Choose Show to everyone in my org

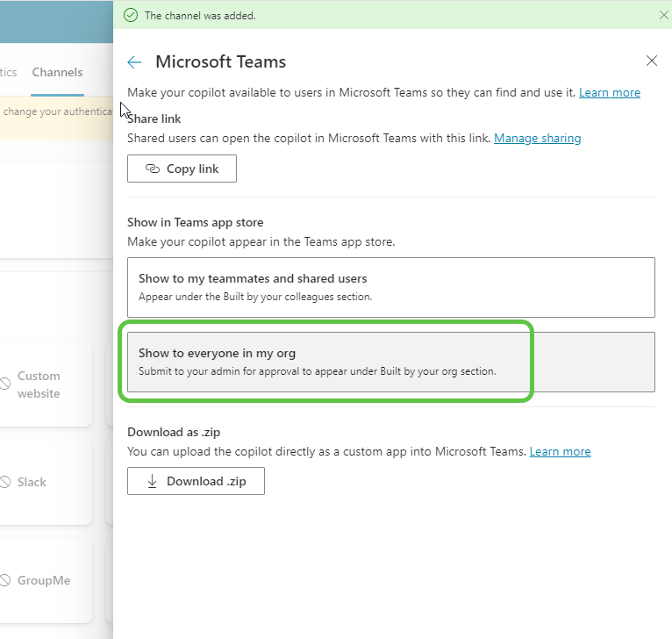[x=391, y=362]
